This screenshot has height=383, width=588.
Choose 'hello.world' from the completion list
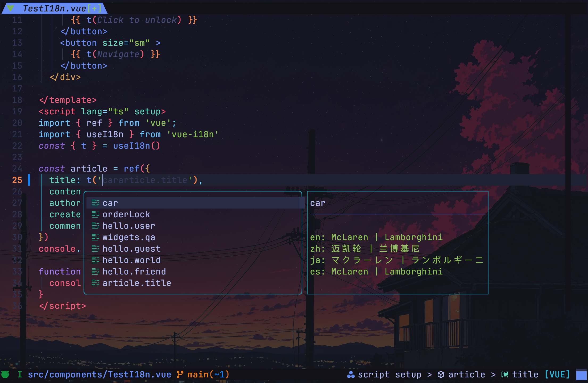(x=195, y=260)
